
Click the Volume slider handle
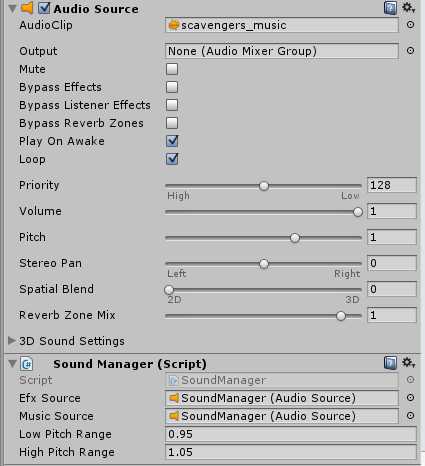tap(358, 212)
